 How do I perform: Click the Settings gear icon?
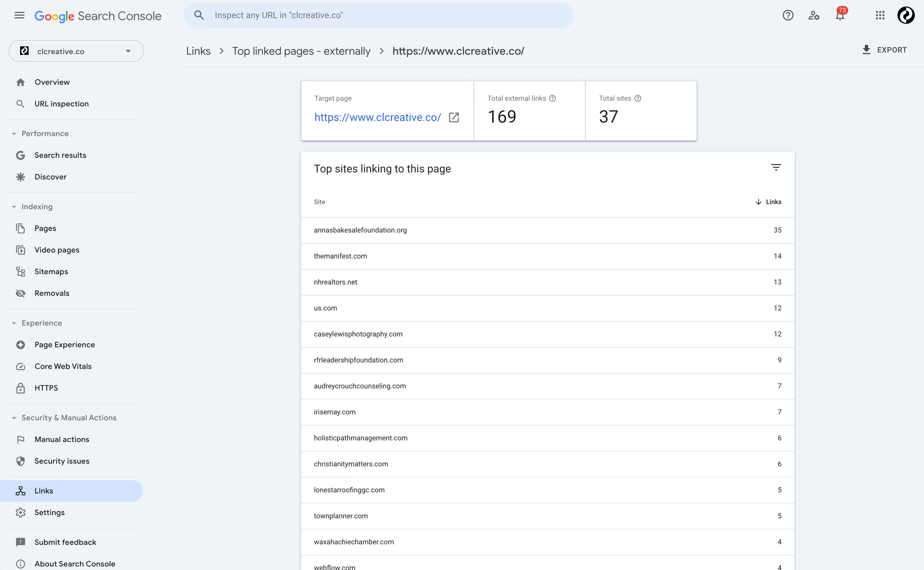(x=21, y=513)
